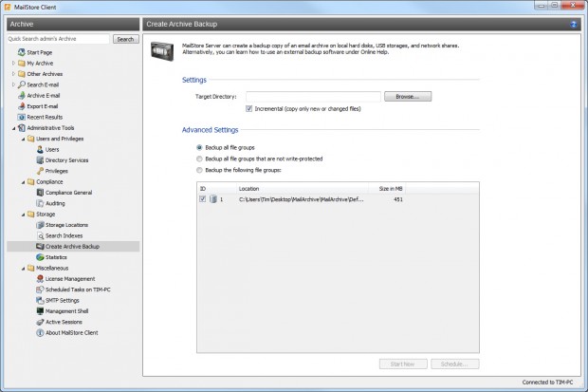Click the Target Directory text field
The height and width of the screenshot is (392, 588).
[314, 97]
